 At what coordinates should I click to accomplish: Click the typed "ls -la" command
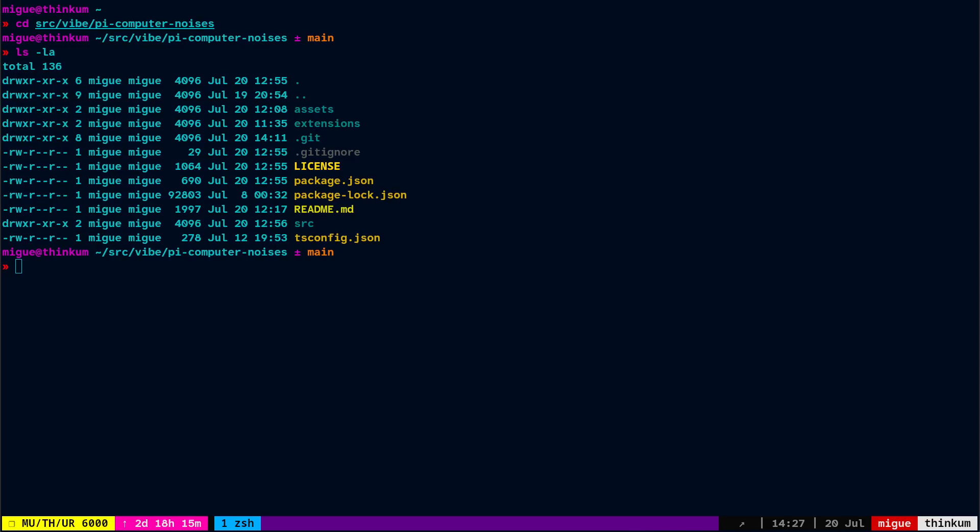(x=35, y=52)
